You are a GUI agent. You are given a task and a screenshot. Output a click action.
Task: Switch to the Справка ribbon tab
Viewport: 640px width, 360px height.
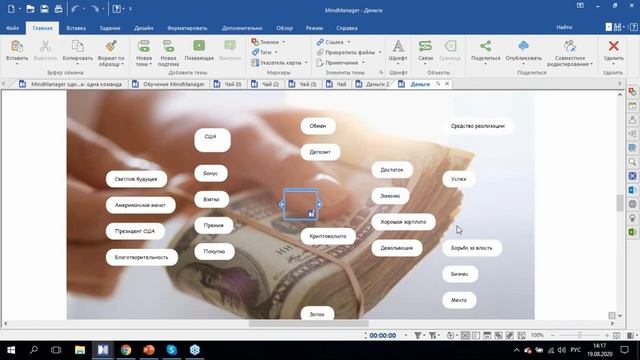click(x=347, y=28)
